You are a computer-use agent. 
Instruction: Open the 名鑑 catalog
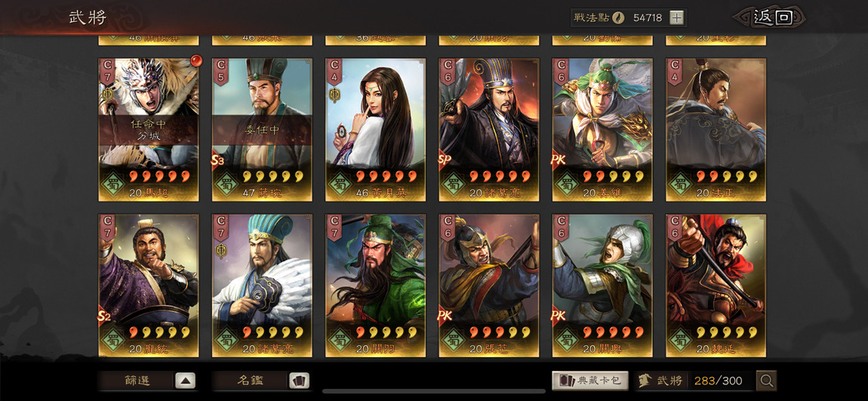pos(251,381)
